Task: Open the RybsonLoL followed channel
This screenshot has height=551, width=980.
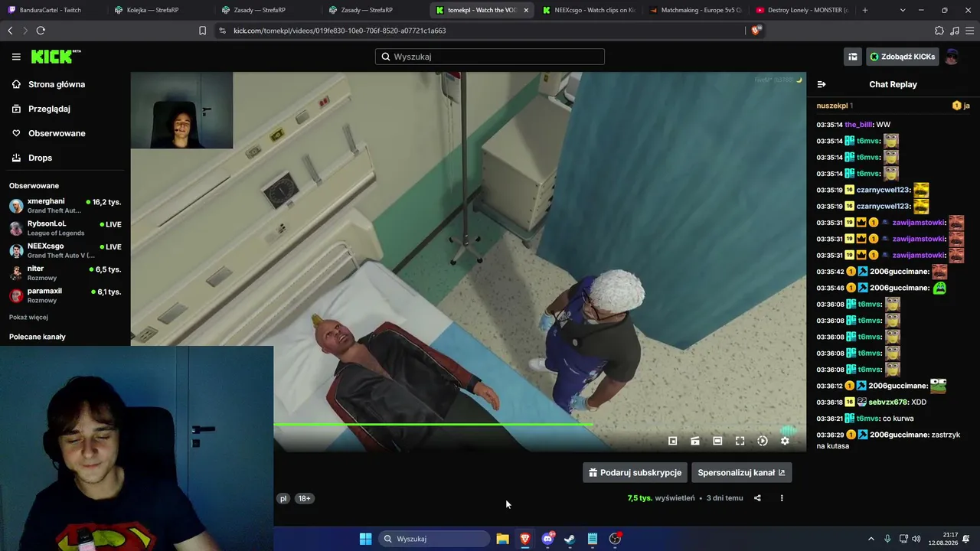Action: click(x=65, y=228)
